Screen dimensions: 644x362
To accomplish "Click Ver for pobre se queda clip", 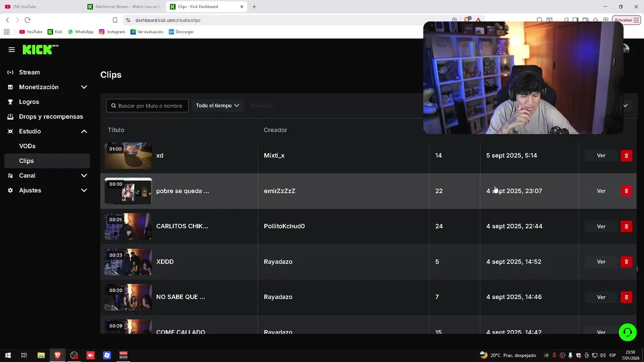I will click(x=601, y=191).
